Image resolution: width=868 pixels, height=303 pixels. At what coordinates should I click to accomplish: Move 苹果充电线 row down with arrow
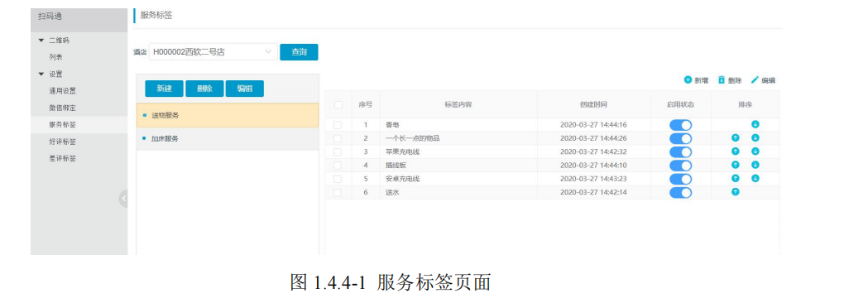[755, 151]
